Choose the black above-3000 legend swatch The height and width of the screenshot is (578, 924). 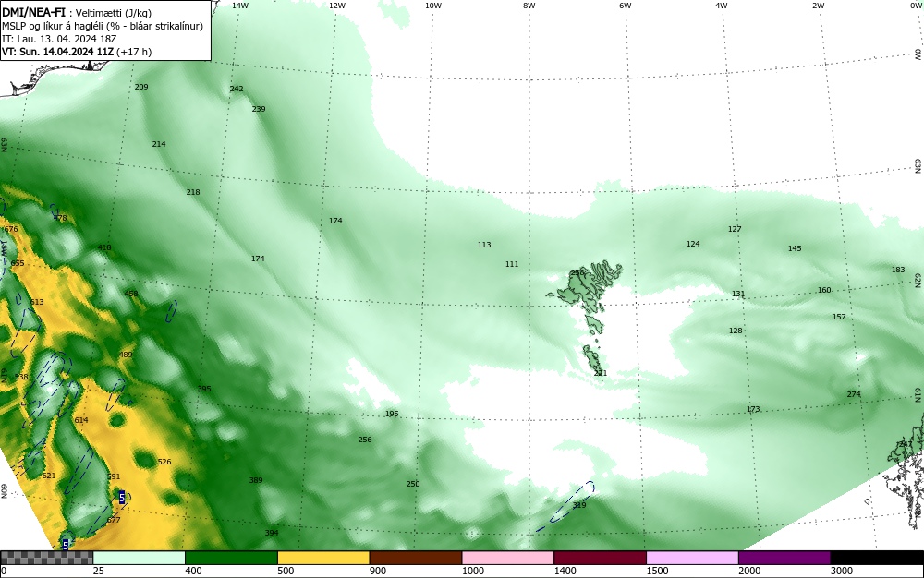pyautogui.click(x=877, y=558)
